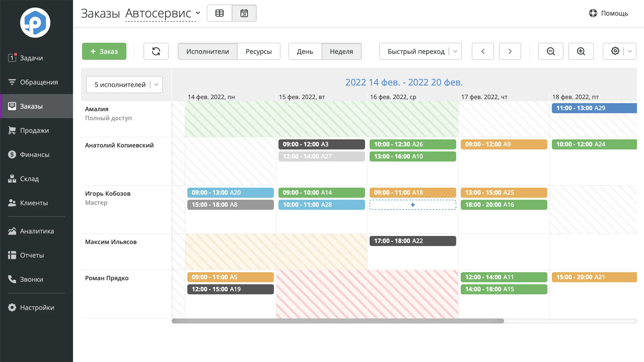Zoom in the calendar scale
Viewport: 644px width, 362px height.
[x=581, y=51]
